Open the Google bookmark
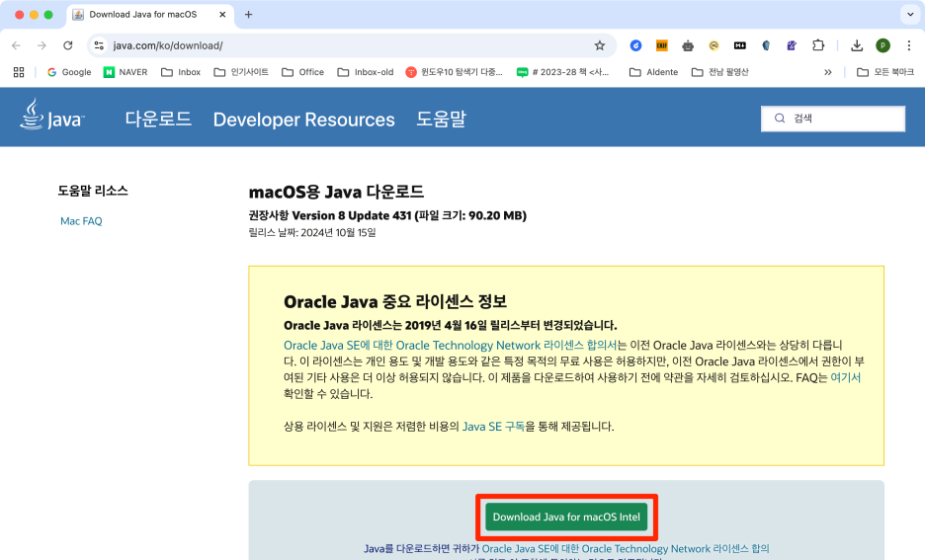The image size is (925, 560). (69, 72)
